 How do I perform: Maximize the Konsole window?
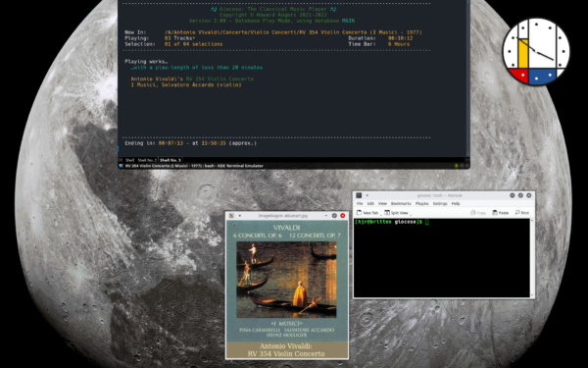520,195
